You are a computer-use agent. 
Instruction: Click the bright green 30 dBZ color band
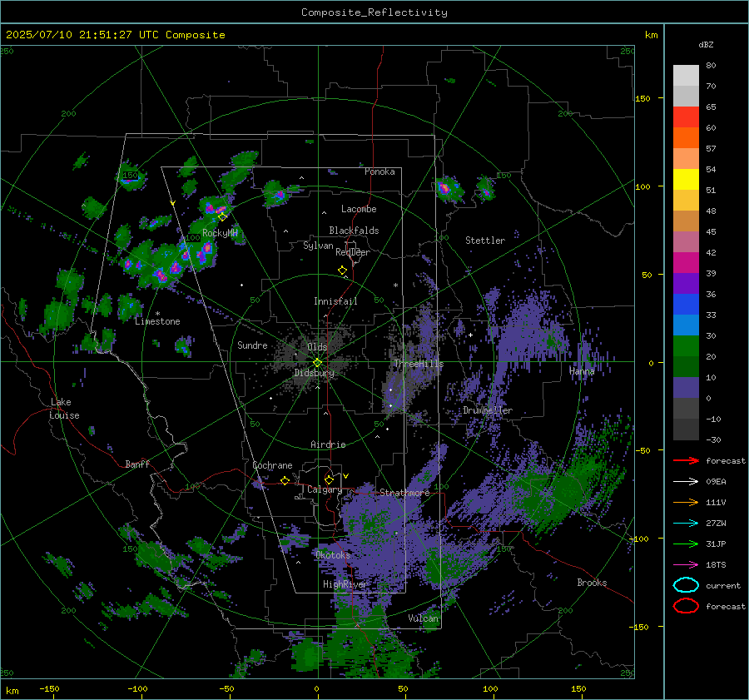[686, 345]
